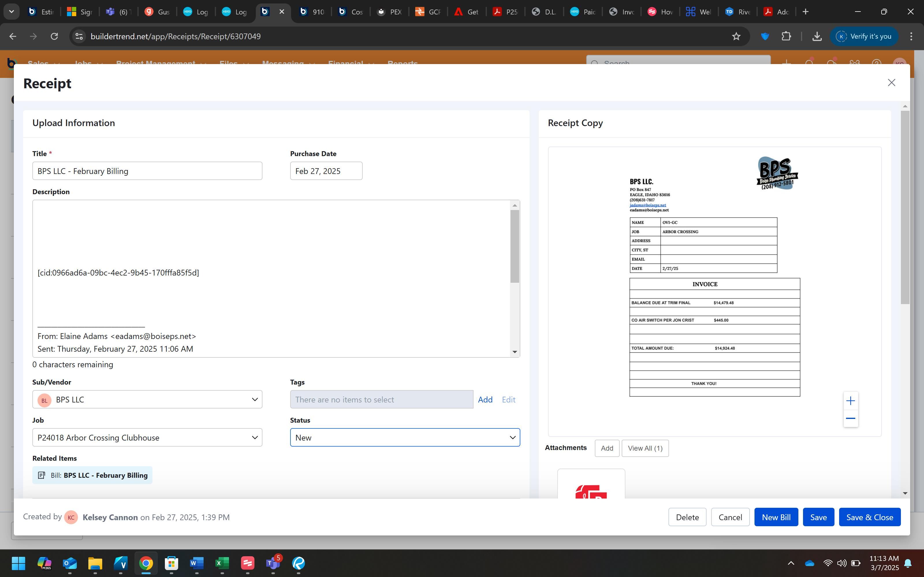Image resolution: width=924 pixels, height=577 pixels.
Task: Open Microsoft Teams from the taskbar
Action: [x=273, y=563]
